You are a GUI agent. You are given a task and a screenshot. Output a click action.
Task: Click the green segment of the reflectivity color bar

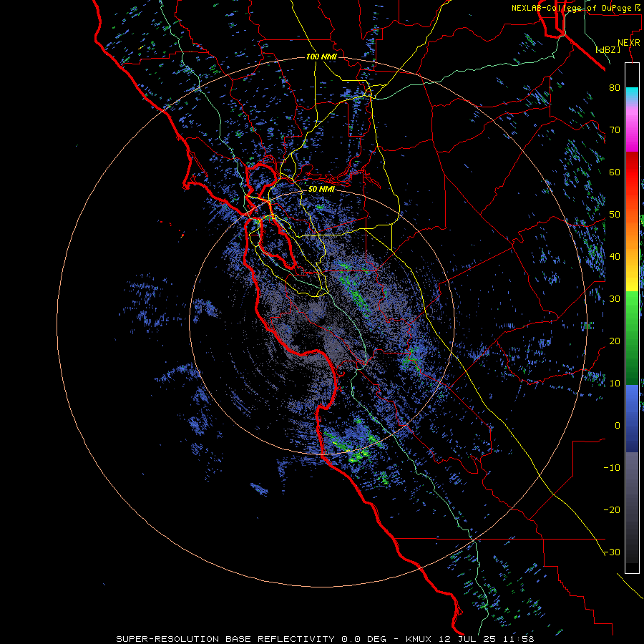[632, 338]
